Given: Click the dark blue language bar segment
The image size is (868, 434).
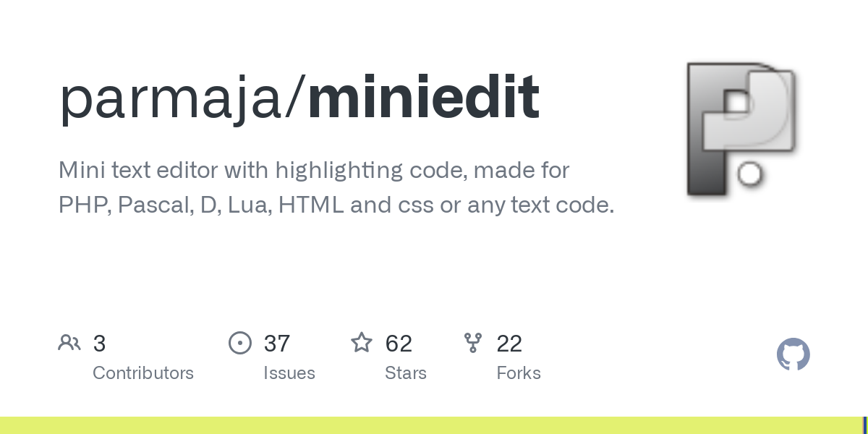Looking at the screenshot, I should coord(865,425).
